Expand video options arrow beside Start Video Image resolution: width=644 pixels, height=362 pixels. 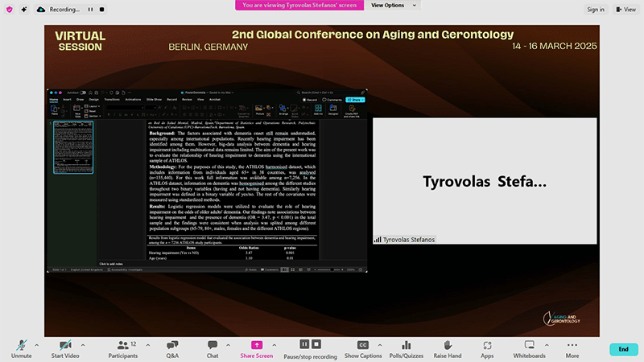coord(82,343)
